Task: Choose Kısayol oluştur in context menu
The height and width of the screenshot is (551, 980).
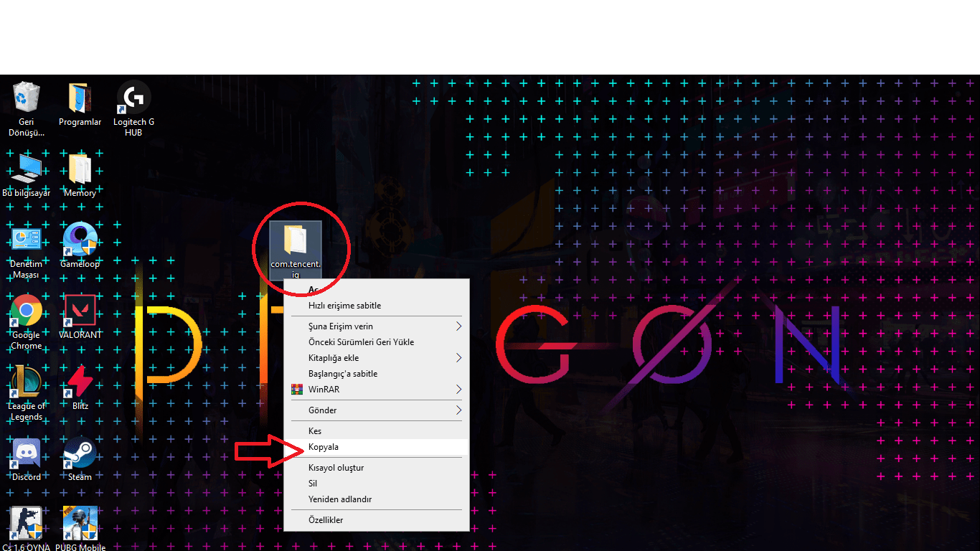Action: pos(377,468)
